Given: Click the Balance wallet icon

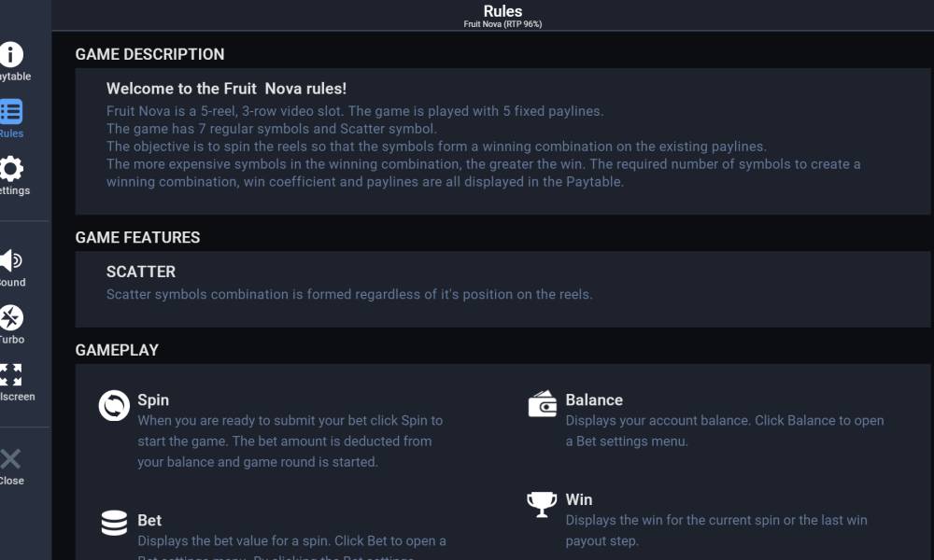Looking at the screenshot, I should click(542, 404).
